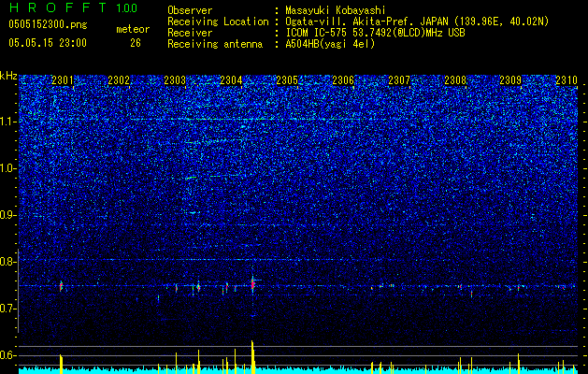
Task: Click the 2308 time marker
Action: tap(455, 79)
